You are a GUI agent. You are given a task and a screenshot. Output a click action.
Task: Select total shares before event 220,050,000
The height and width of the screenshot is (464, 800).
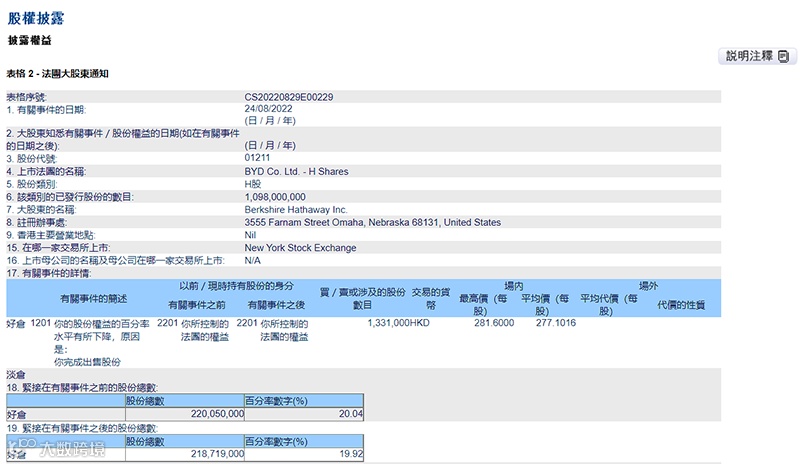click(x=217, y=413)
